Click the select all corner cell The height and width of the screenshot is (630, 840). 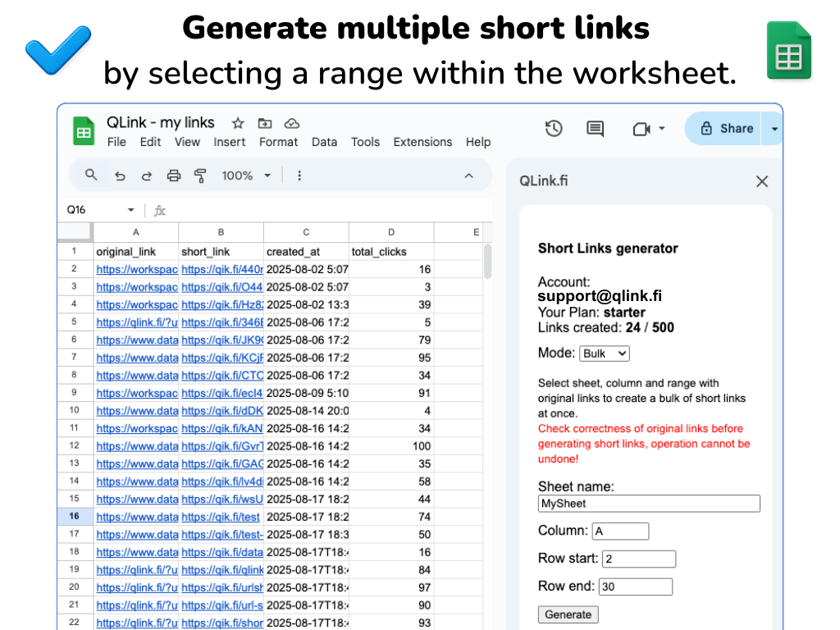(75, 232)
